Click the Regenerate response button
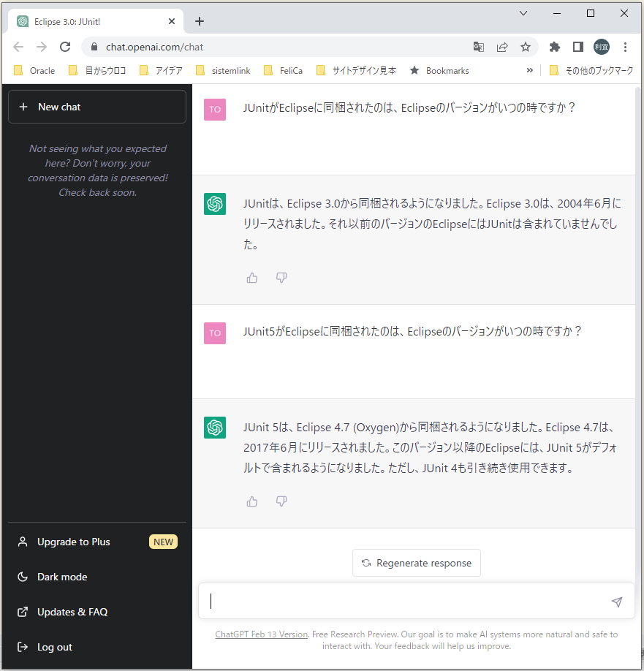 [416, 563]
